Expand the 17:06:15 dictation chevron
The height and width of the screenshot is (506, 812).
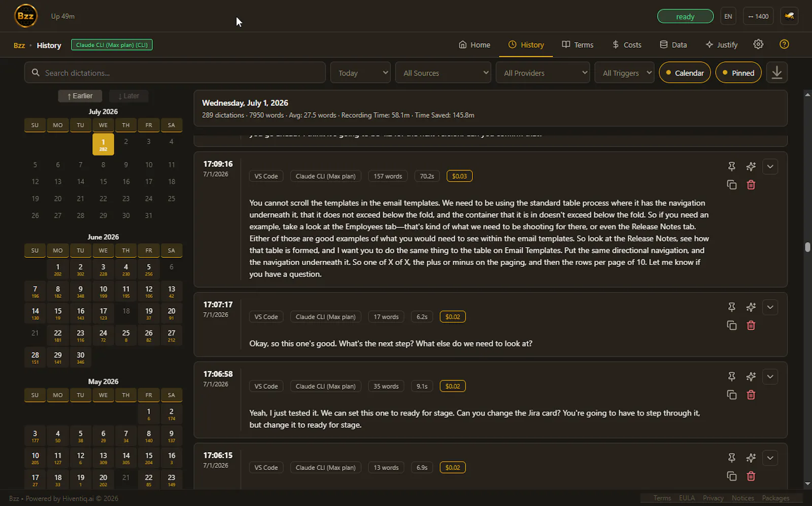click(x=770, y=458)
